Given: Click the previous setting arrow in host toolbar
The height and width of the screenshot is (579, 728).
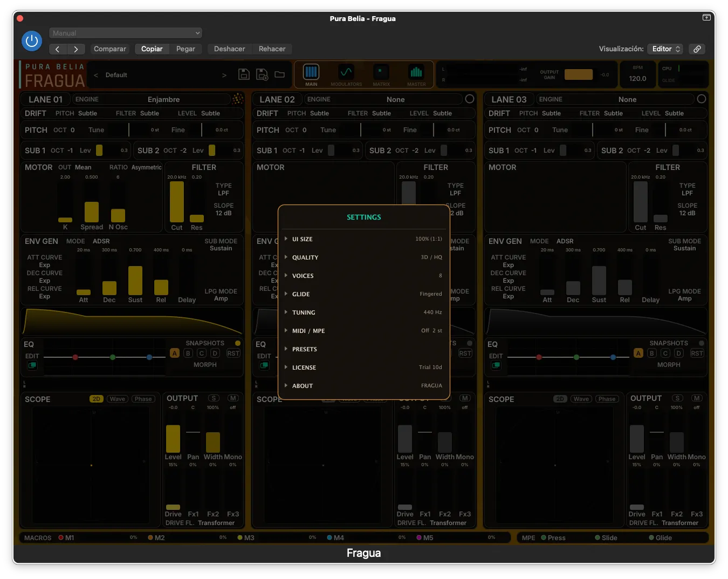Looking at the screenshot, I should 58,49.
